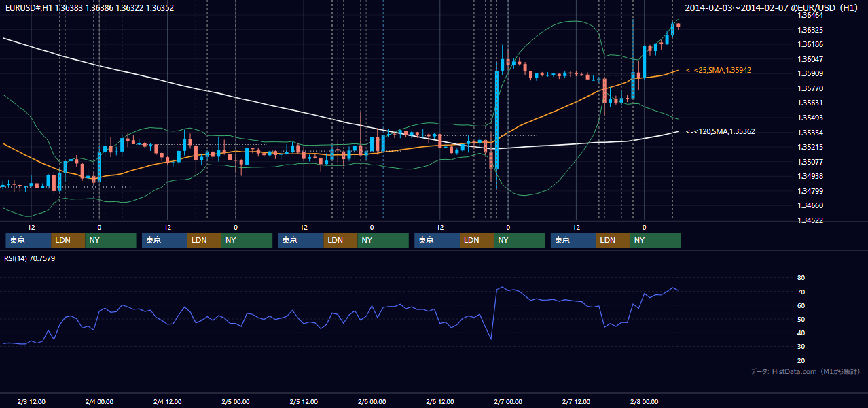Pick the 東京 session block for 2/5

301,240
